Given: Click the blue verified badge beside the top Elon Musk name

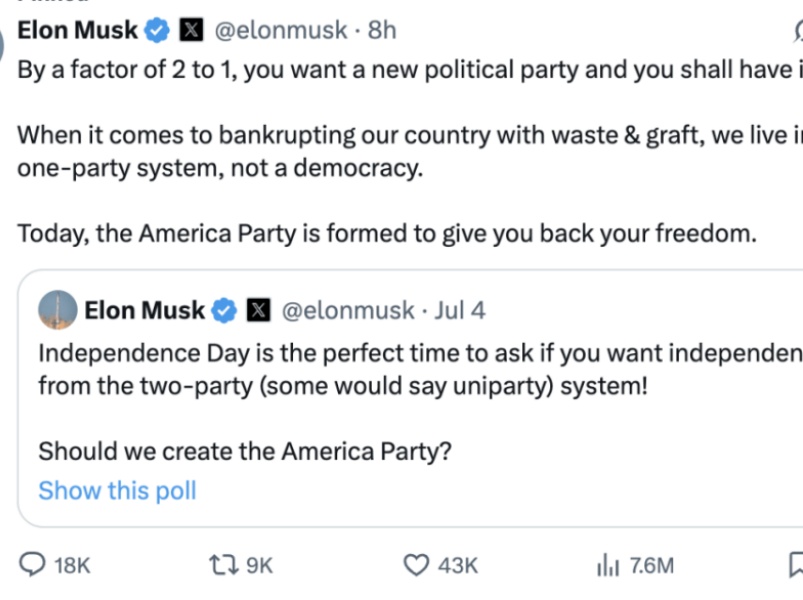Looking at the screenshot, I should click(157, 31).
